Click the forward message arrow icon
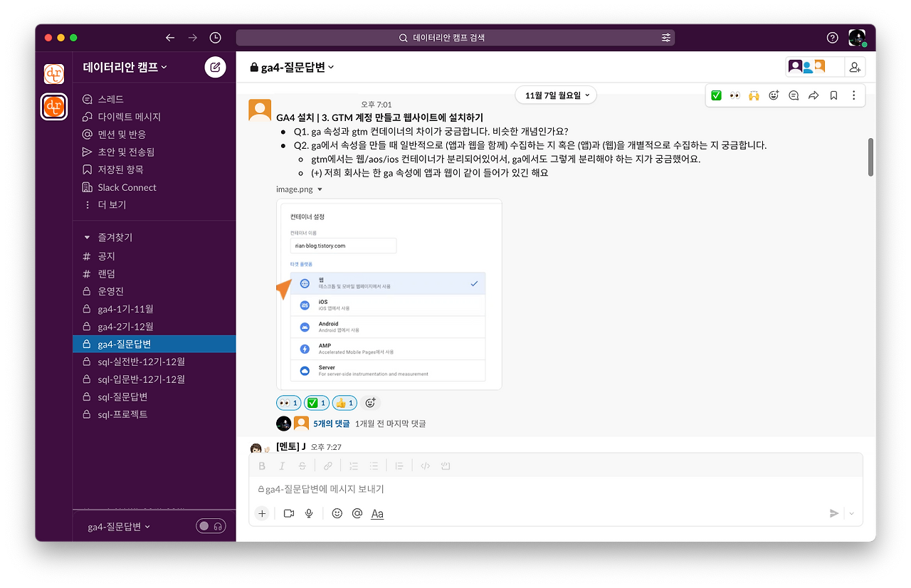This screenshot has width=911, height=588. tap(813, 95)
